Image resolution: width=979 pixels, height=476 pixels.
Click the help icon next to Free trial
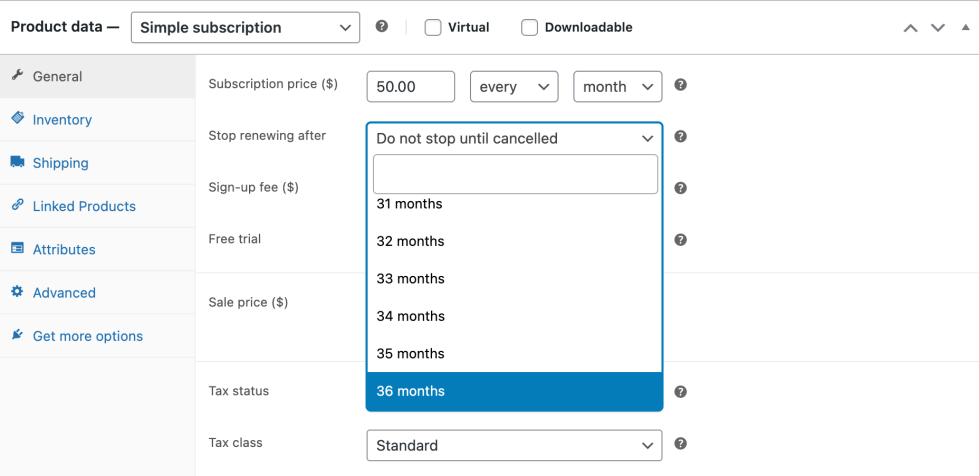pyautogui.click(x=680, y=240)
